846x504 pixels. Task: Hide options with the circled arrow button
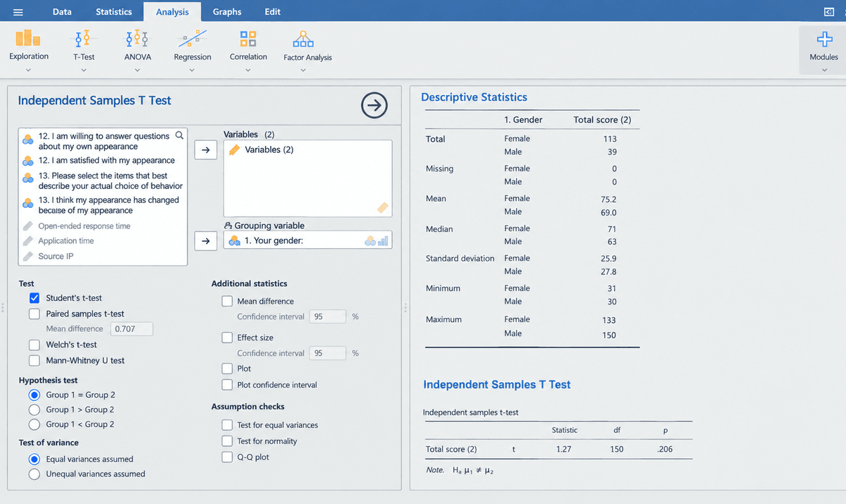[374, 106]
